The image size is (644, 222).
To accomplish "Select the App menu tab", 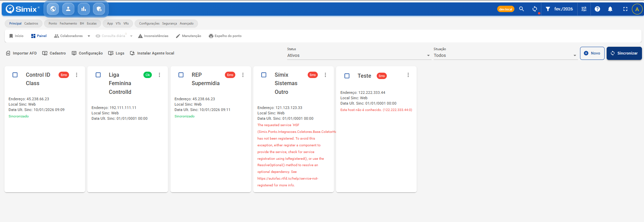I will pyautogui.click(x=110, y=24).
